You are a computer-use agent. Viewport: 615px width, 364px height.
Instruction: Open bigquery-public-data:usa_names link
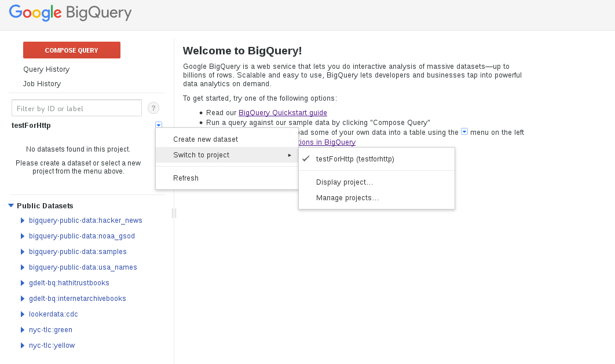(x=83, y=267)
